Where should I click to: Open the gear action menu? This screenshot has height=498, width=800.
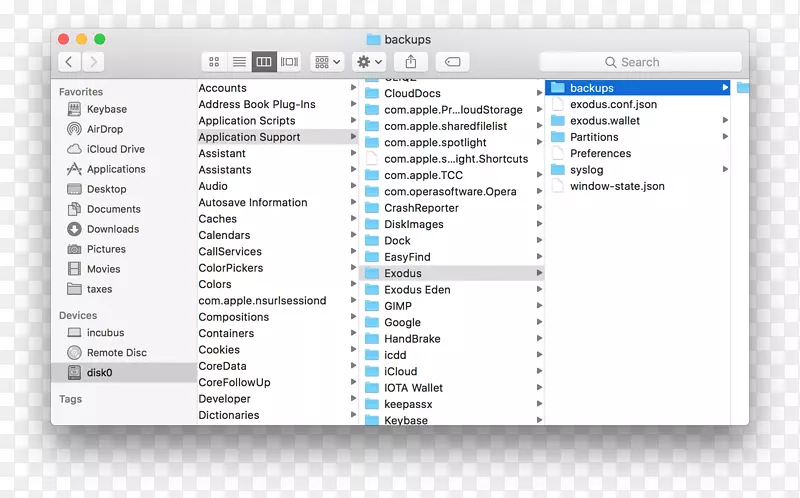coord(369,62)
